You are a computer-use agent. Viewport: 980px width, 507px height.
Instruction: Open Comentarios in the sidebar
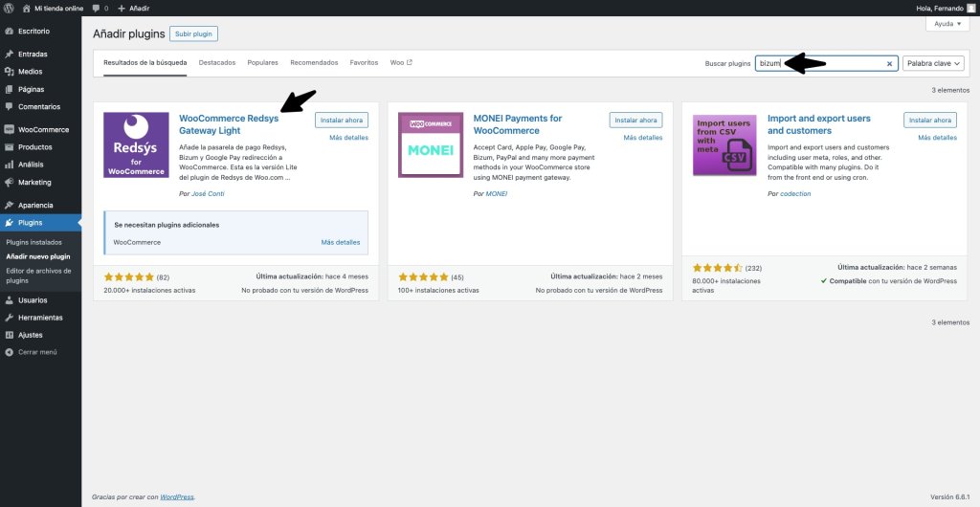pos(40,107)
